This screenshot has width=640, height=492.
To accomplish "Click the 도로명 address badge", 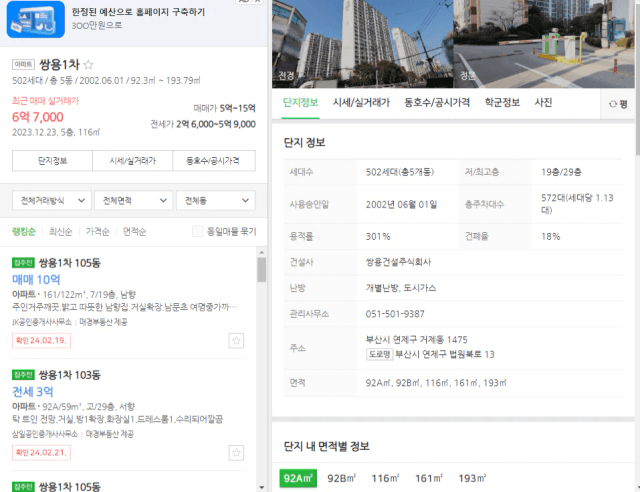I will [379, 354].
